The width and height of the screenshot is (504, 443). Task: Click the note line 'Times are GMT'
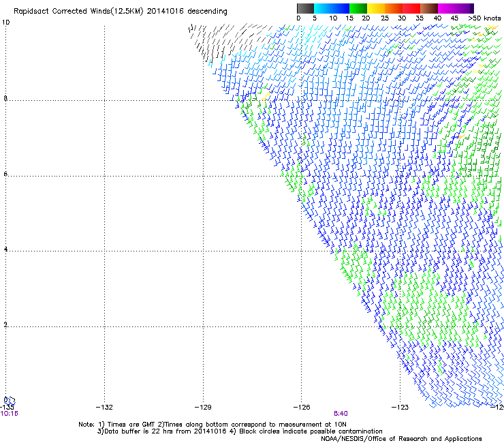[131, 425]
